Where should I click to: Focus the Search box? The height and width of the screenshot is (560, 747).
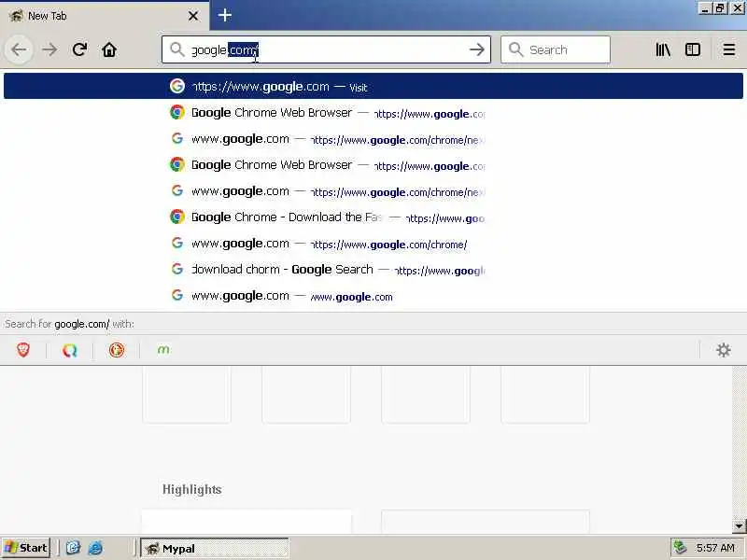[x=556, y=49]
